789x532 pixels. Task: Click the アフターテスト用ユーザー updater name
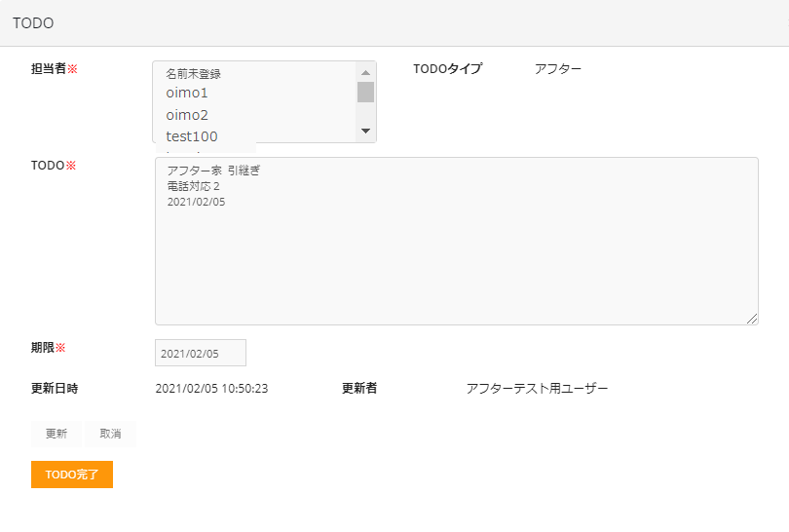pos(537,389)
